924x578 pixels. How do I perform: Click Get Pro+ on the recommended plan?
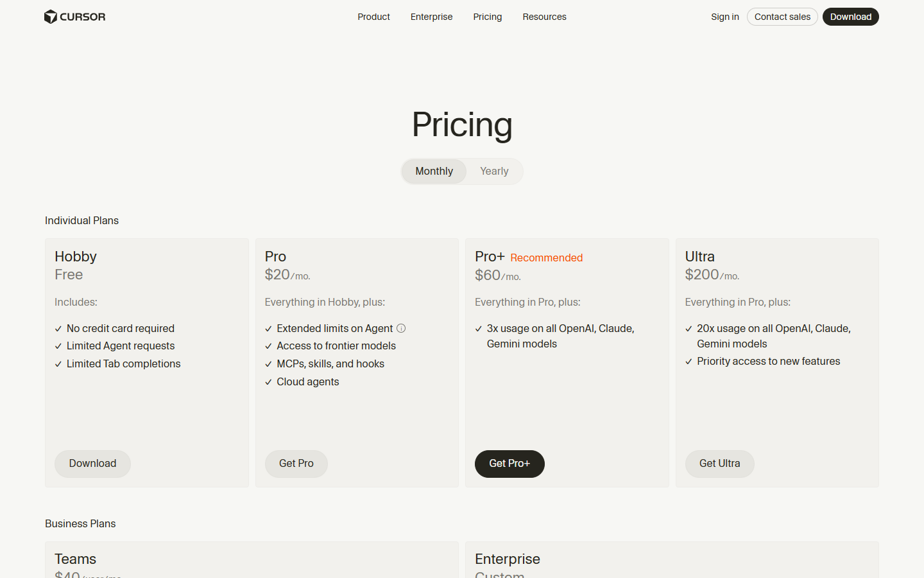(509, 464)
